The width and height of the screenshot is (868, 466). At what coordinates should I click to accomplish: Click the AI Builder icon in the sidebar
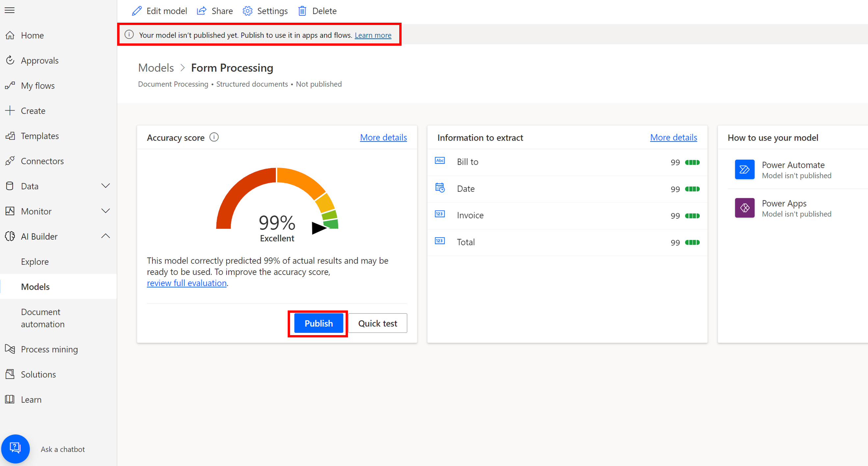point(10,236)
